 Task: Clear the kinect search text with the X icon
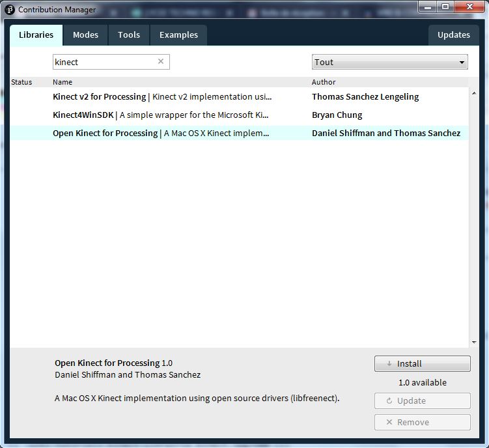161,62
